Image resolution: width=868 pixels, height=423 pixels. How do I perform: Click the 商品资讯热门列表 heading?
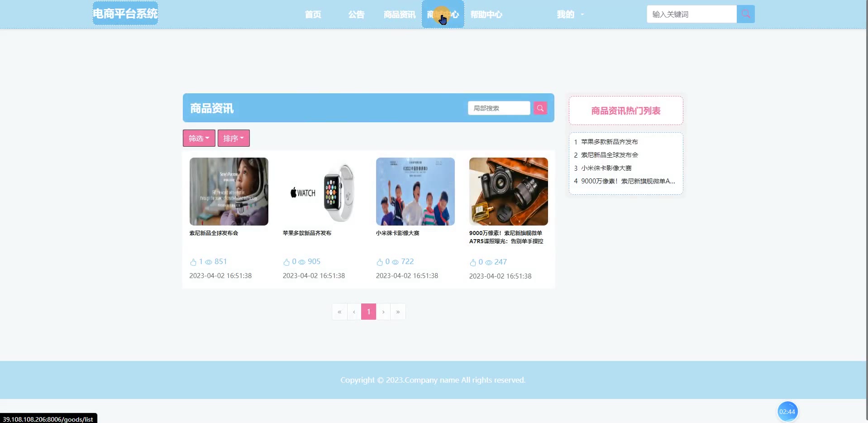626,111
